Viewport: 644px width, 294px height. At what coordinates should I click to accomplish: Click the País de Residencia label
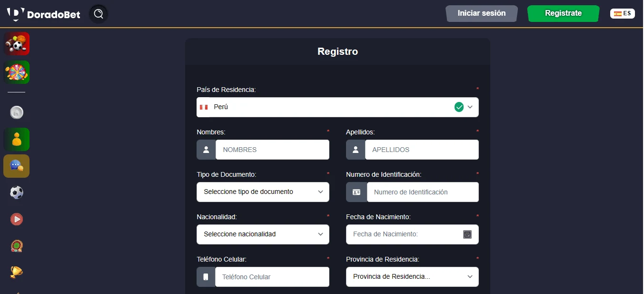[x=226, y=90]
